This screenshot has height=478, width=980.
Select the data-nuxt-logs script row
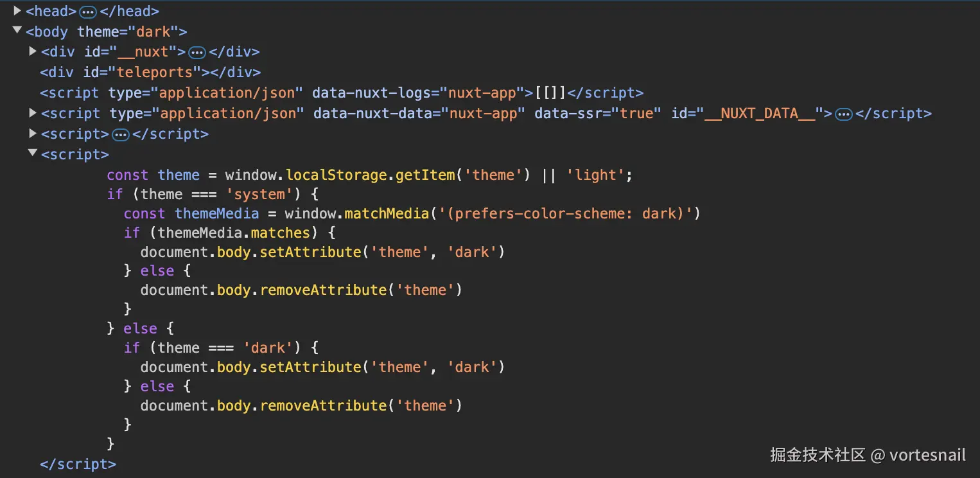(x=342, y=93)
